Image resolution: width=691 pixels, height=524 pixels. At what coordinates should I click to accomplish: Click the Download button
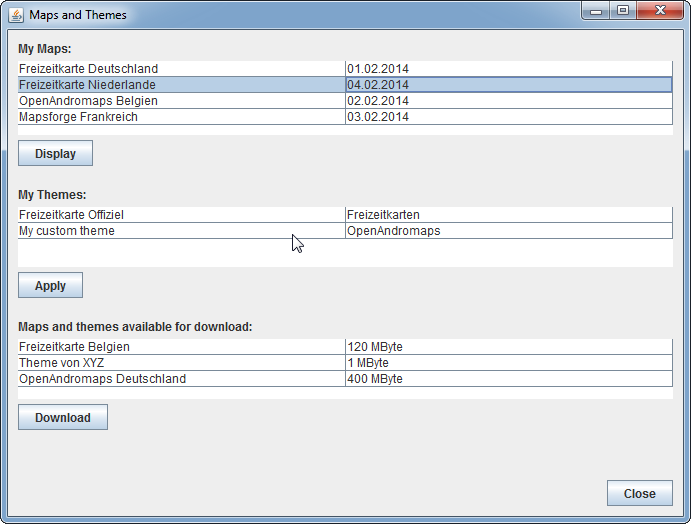coord(62,417)
